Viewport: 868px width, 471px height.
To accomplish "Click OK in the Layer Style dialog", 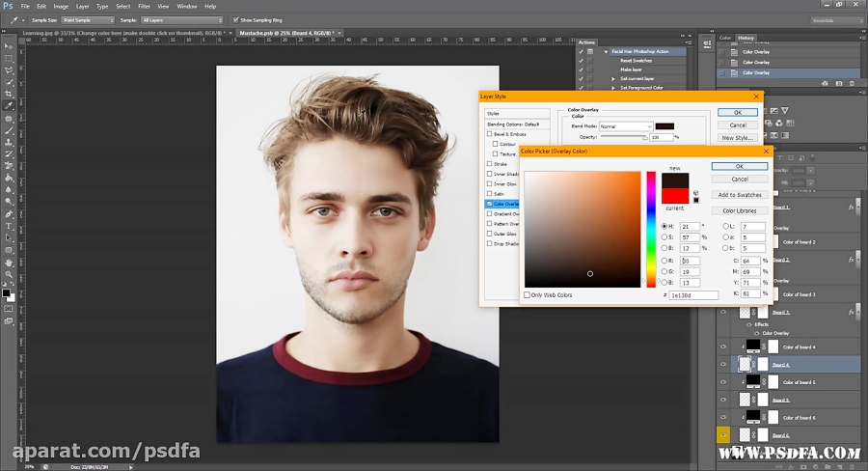I will (738, 113).
